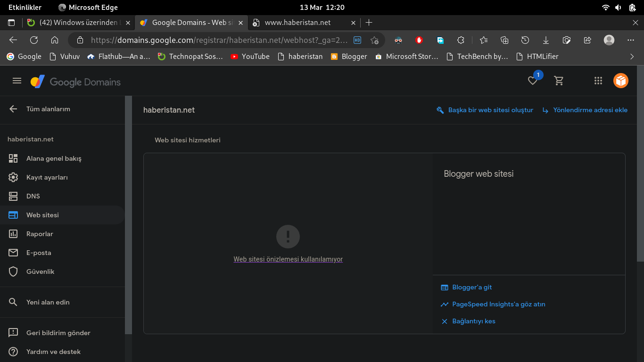Click the blue extension icon
The width and height of the screenshot is (644, 362).
440,40
